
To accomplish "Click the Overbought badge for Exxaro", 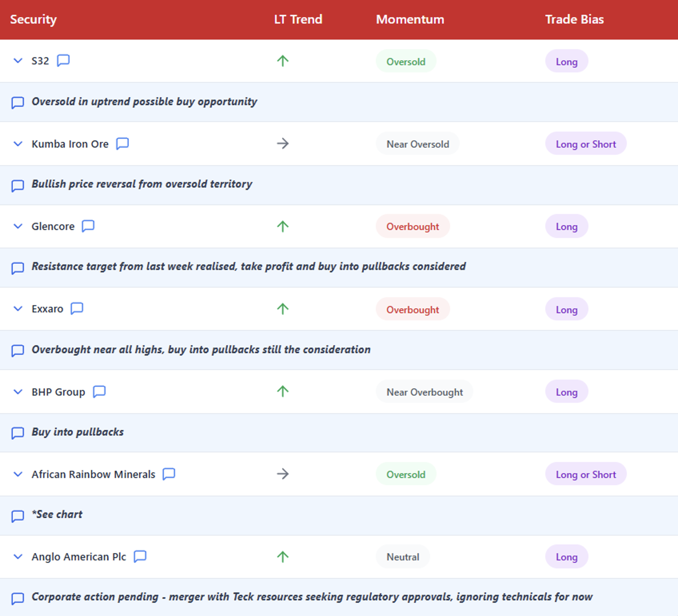I will tap(413, 309).
